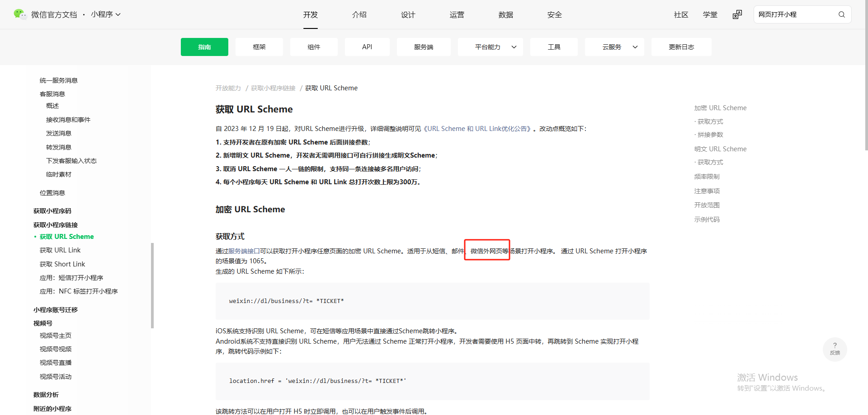Open the 安全 top menu
Screen dimensions: 868x415
[x=555, y=14]
